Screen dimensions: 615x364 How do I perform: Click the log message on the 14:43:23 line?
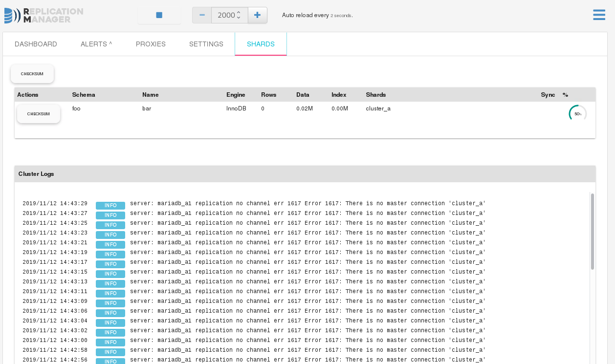308,233
